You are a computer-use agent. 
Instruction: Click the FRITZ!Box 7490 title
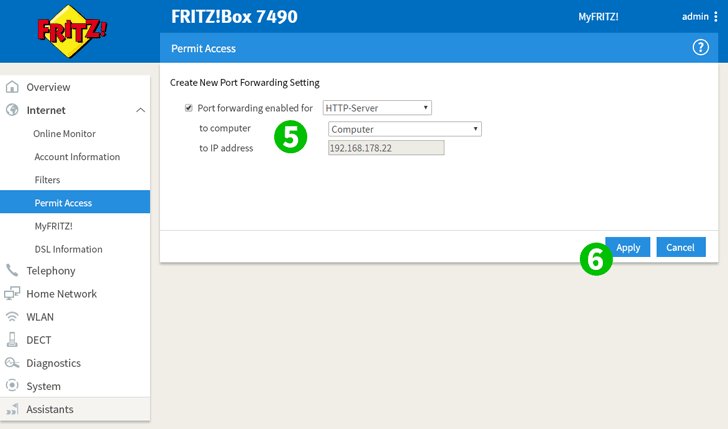[234, 17]
